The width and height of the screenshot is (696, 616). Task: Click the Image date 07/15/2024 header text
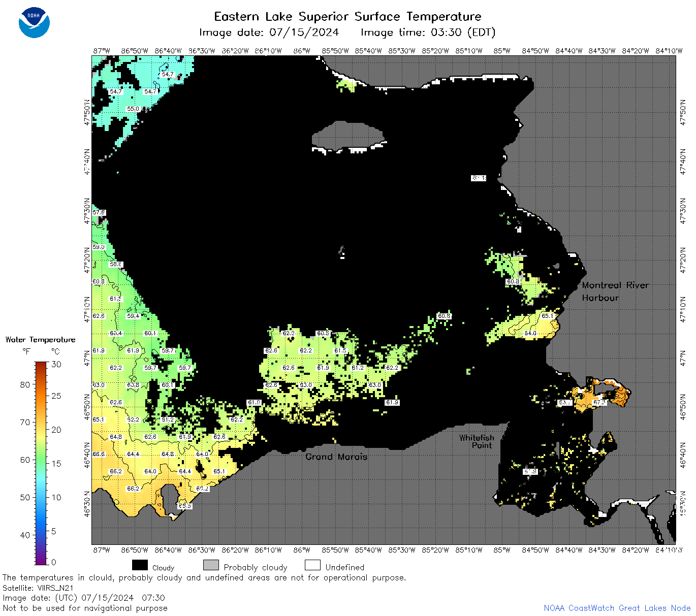click(x=269, y=33)
